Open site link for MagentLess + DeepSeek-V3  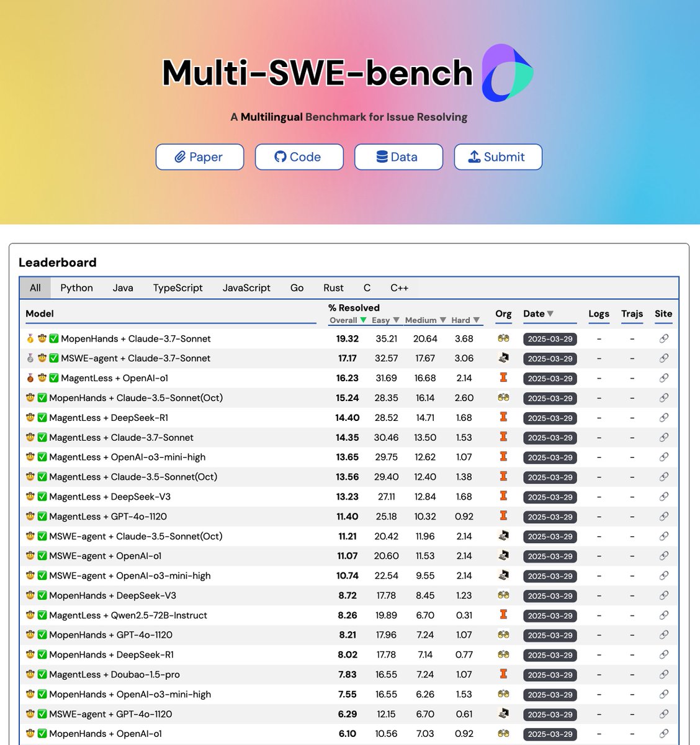click(x=664, y=497)
